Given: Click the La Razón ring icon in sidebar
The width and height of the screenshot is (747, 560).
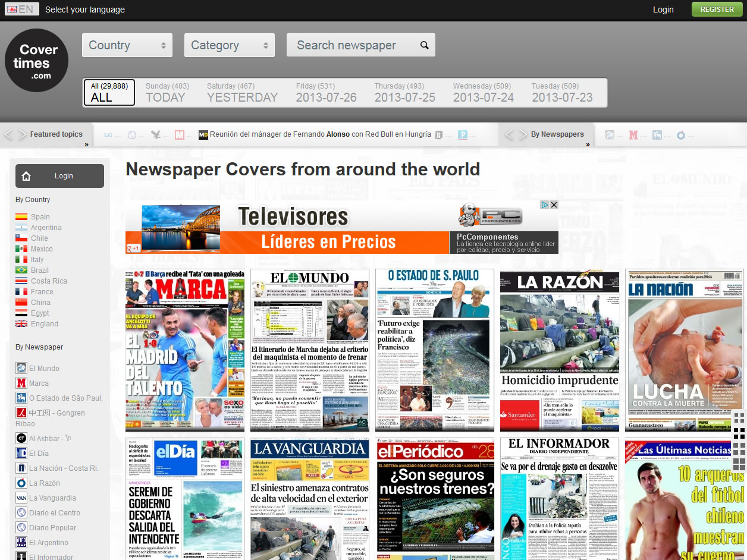Looking at the screenshot, I should click(x=21, y=483).
